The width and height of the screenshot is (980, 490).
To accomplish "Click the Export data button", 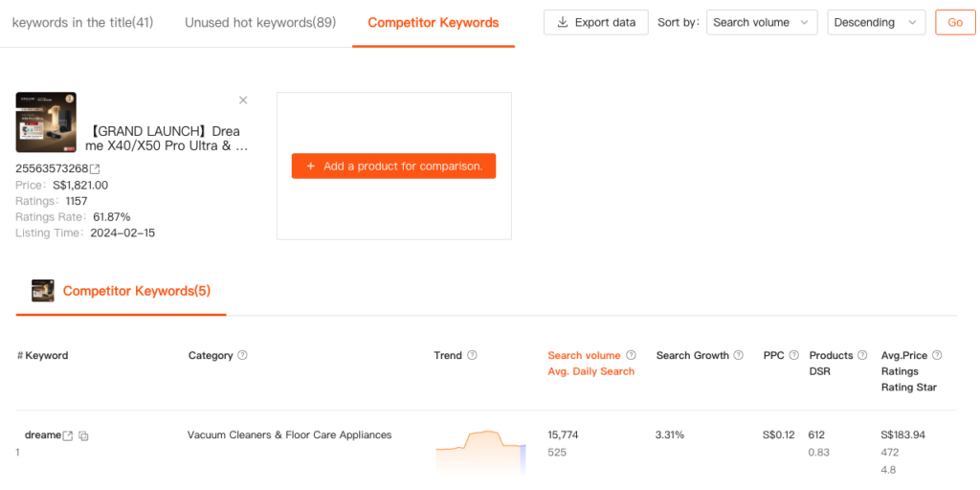I will click(x=595, y=23).
